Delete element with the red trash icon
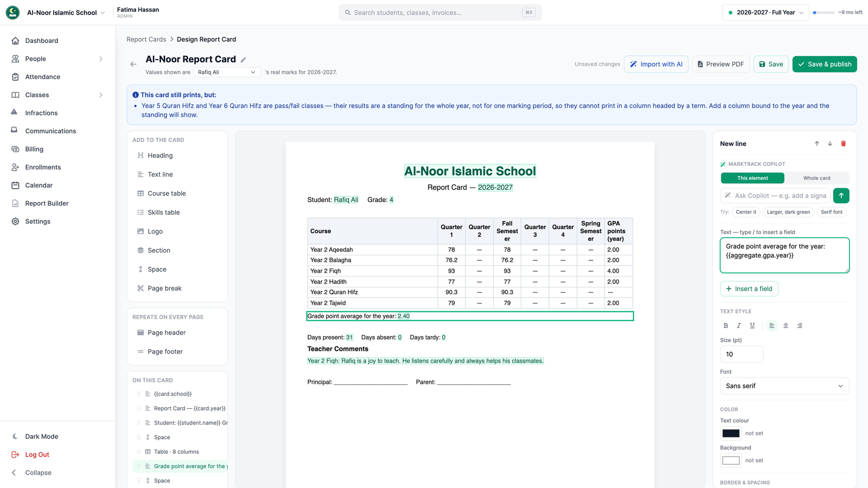This screenshot has width=868, height=488. pyautogui.click(x=844, y=144)
